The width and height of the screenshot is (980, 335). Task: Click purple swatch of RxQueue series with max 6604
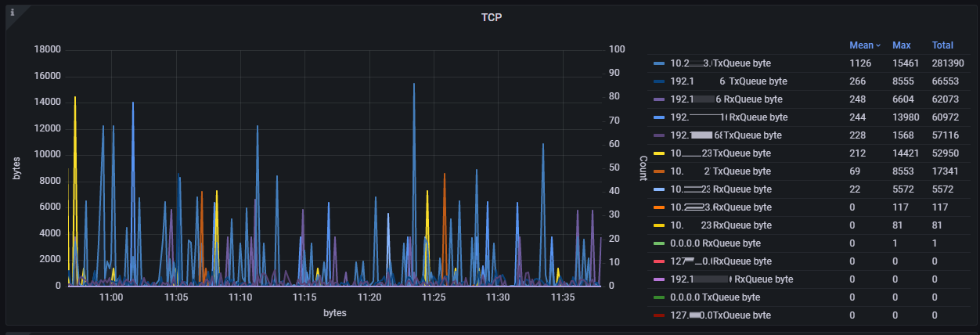659,99
